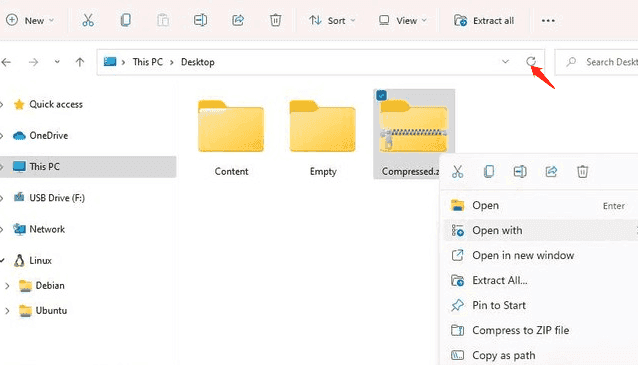Click This PC in the address bar

148,62
